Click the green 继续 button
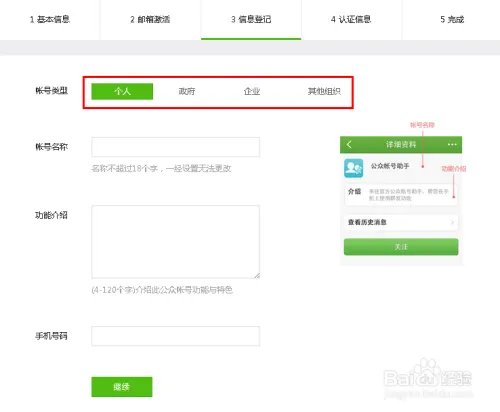This screenshot has width=500, height=412. pyautogui.click(x=122, y=387)
